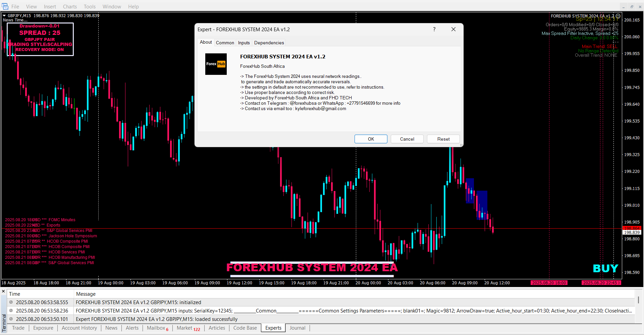Close the Expert dialog with the X icon
This screenshot has width=644, height=335.
point(453,29)
